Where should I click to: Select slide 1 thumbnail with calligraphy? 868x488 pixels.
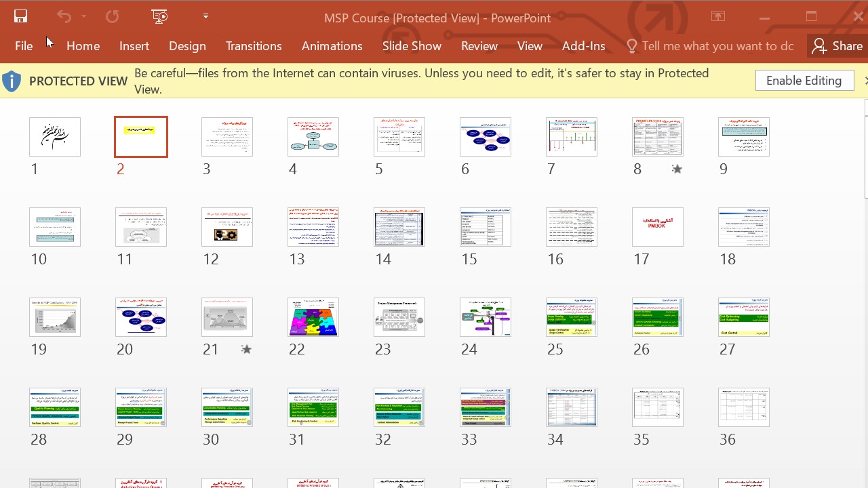coord(55,137)
